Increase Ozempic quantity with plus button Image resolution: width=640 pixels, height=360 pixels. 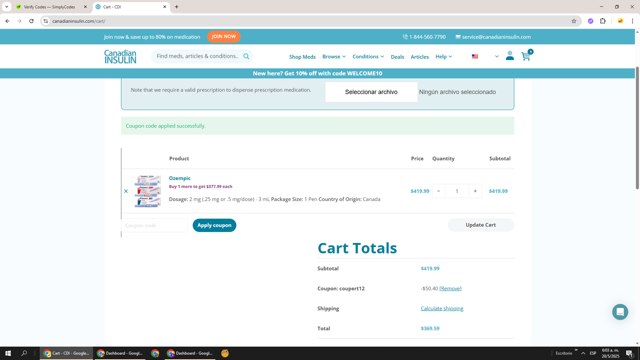point(475,191)
